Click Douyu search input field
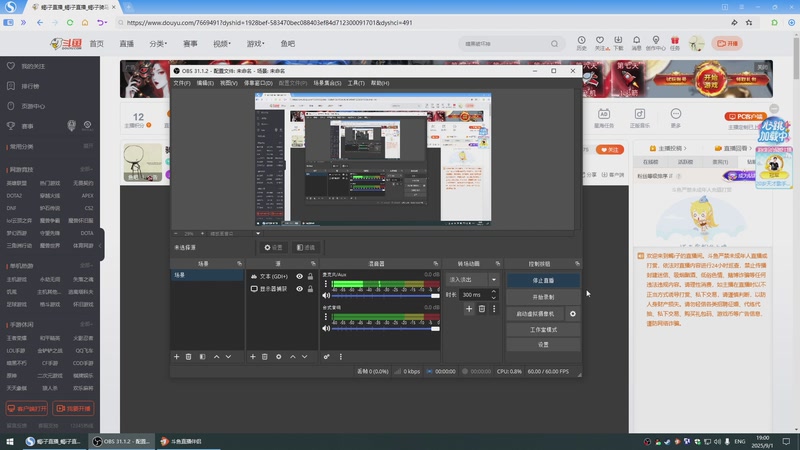This screenshot has height=450, width=800. (x=505, y=44)
